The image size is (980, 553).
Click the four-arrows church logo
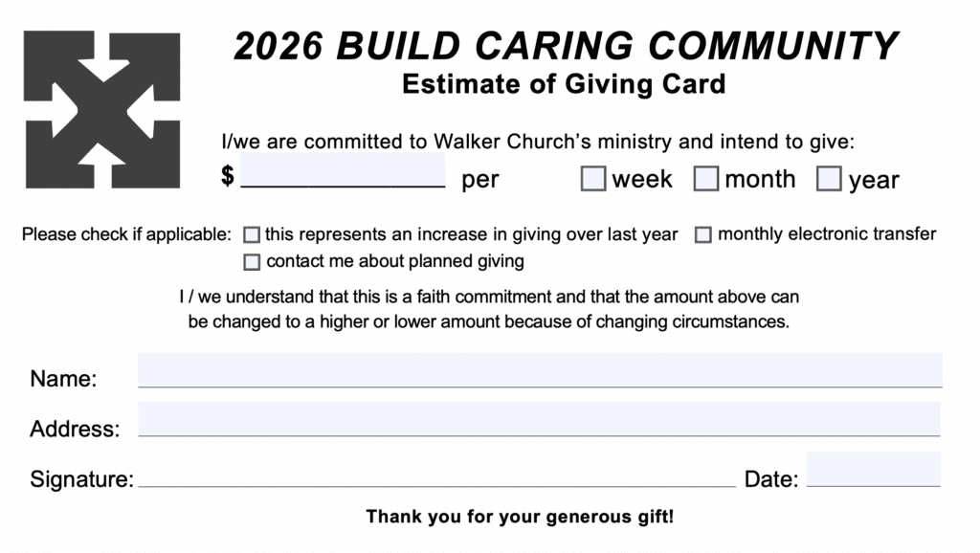point(101,110)
